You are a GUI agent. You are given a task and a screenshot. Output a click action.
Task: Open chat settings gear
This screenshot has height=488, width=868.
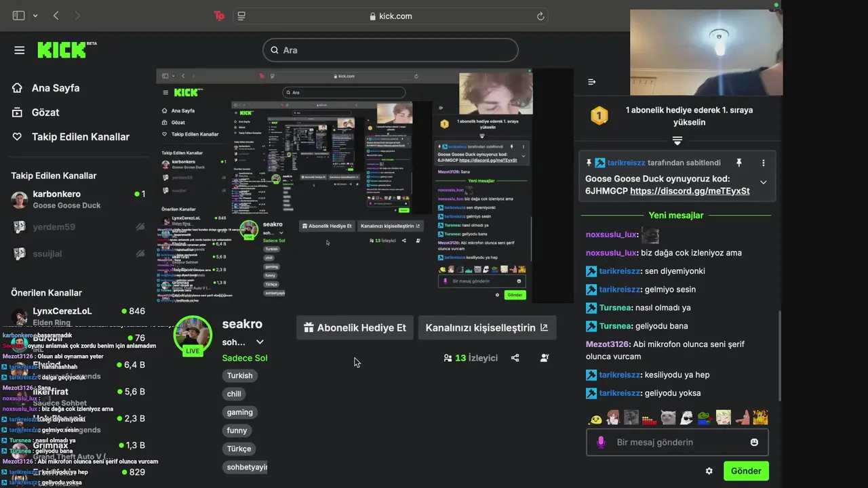709,471
